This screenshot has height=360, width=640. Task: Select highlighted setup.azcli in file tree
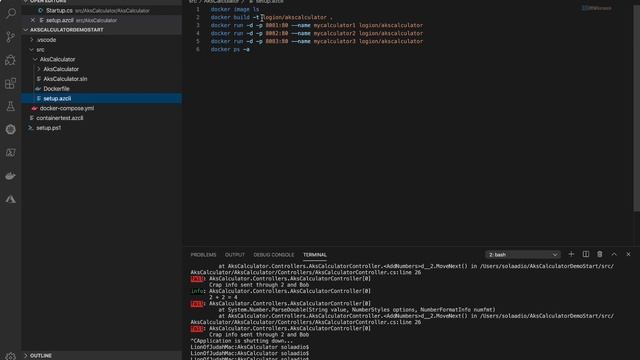coord(102,98)
